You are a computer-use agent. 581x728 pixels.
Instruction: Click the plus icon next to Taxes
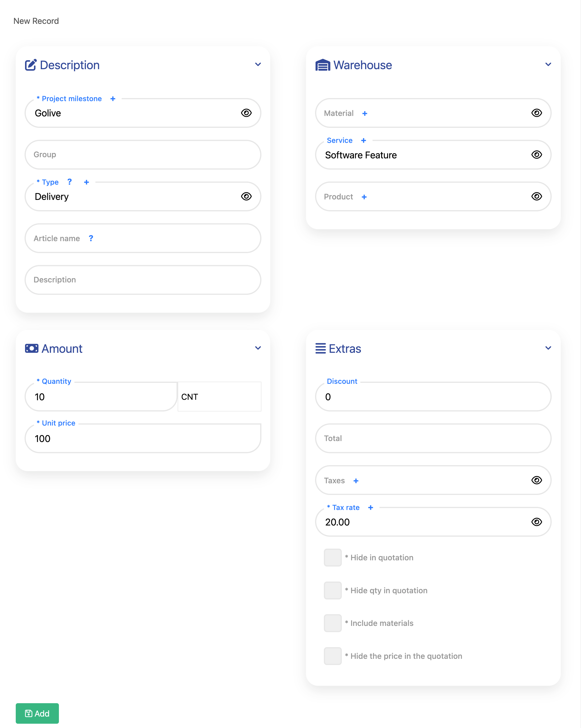click(x=356, y=481)
